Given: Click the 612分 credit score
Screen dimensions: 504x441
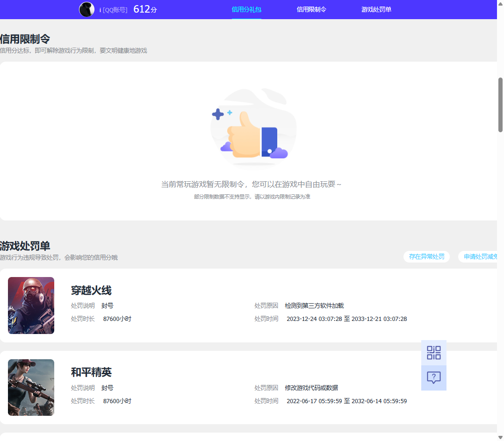Looking at the screenshot, I should tap(145, 9).
